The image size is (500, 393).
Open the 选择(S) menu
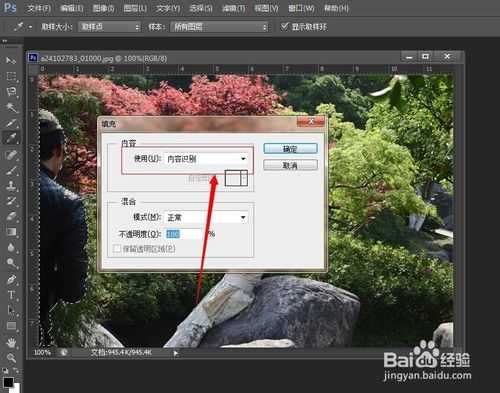[x=201, y=8]
